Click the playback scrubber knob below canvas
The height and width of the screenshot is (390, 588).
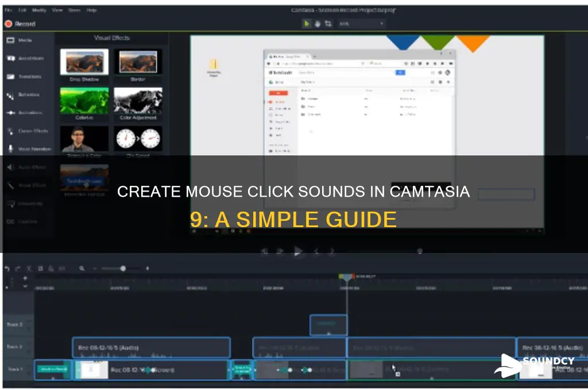[420, 251]
